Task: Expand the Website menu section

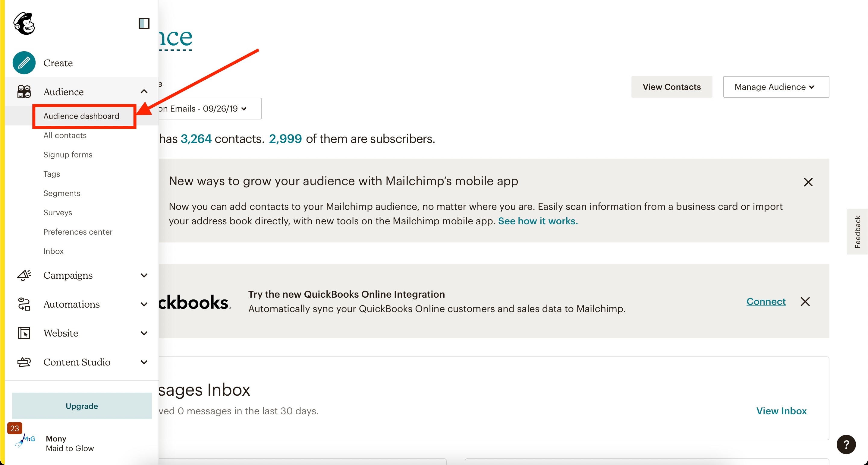Action: [144, 334]
